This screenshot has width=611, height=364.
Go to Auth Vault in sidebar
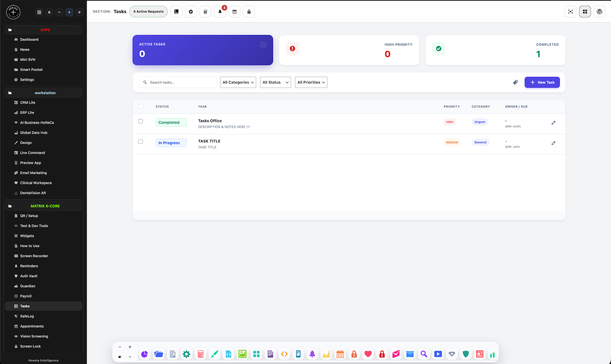pos(29,276)
